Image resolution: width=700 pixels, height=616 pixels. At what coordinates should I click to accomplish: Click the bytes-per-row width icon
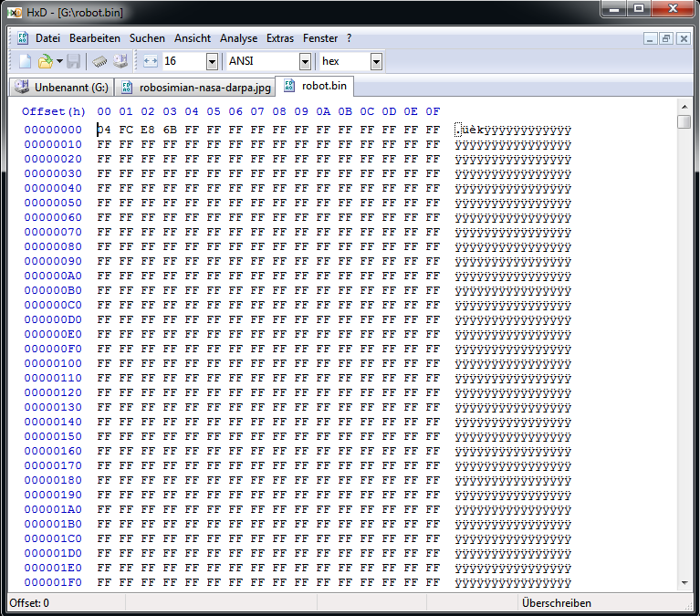tap(151, 61)
